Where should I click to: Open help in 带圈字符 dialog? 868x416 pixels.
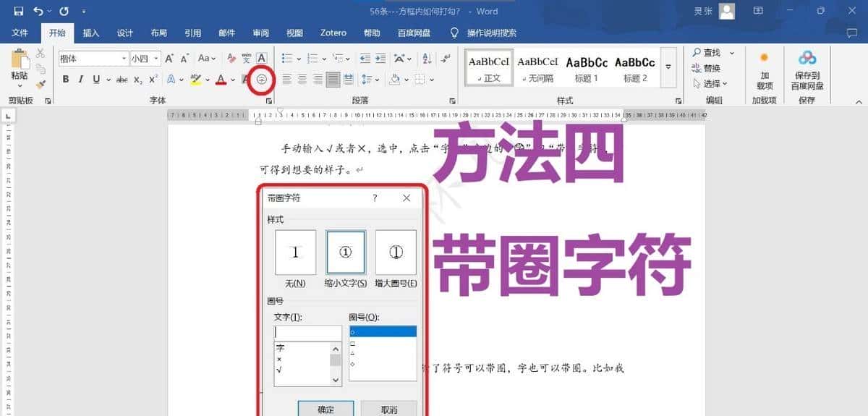[375, 198]
